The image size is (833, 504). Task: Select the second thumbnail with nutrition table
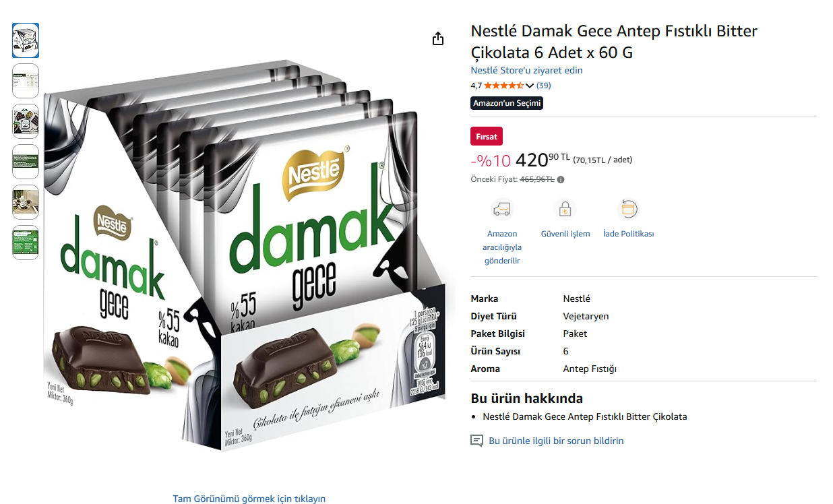tap(26, 81)
